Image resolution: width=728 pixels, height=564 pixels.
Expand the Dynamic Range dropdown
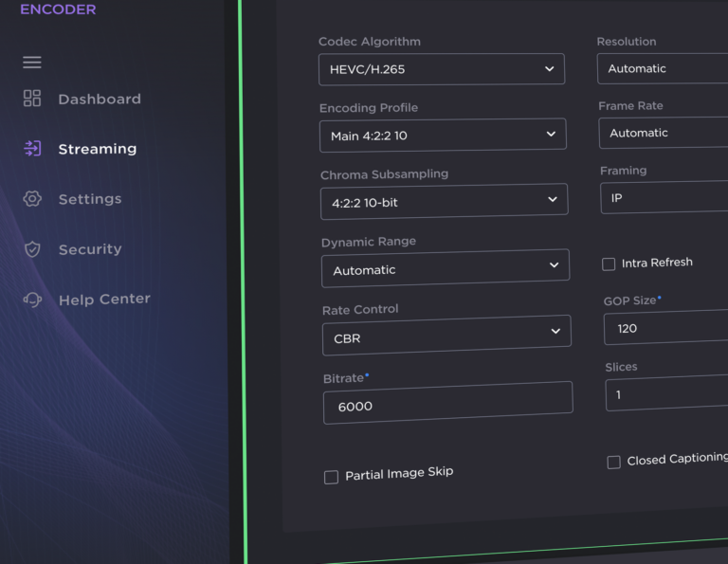[x=446, y=269]
